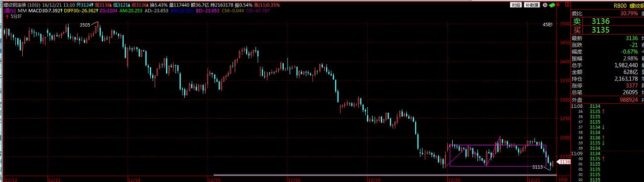Image resolution: width=644 pixels, height=182 pixels.
Task: Click the 螺纹钢连续 (10分) chart title
Action: pyautogui.click(x=21, y=4)
